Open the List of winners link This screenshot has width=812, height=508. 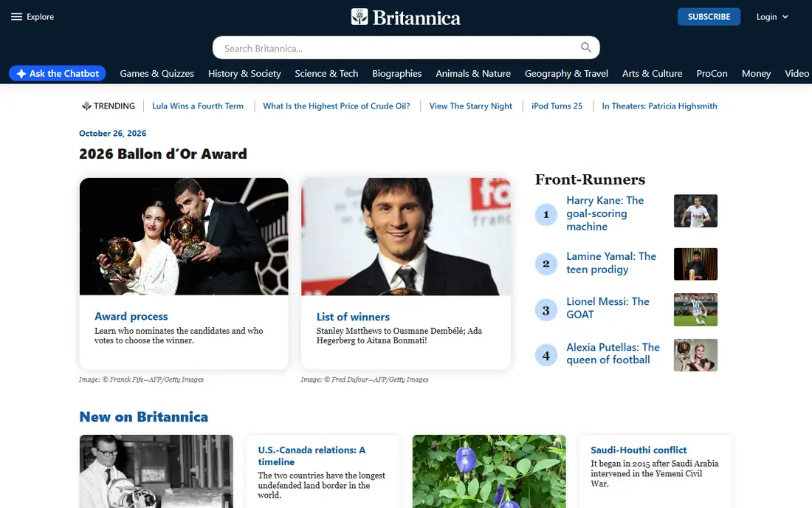click(353, 317)
